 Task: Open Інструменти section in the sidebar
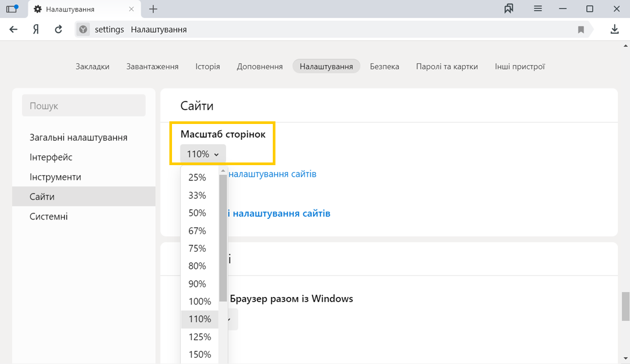(x=83, y=177)
